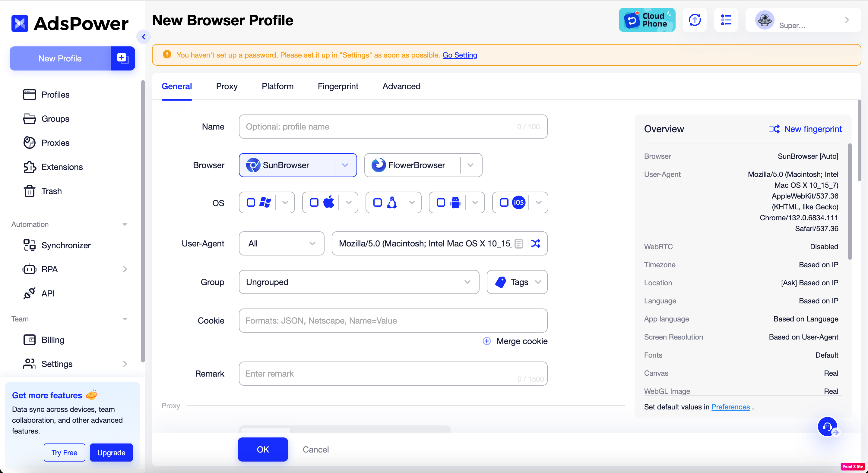Click the Cloud Phone icon
The image size is (868, 473).
647,20
